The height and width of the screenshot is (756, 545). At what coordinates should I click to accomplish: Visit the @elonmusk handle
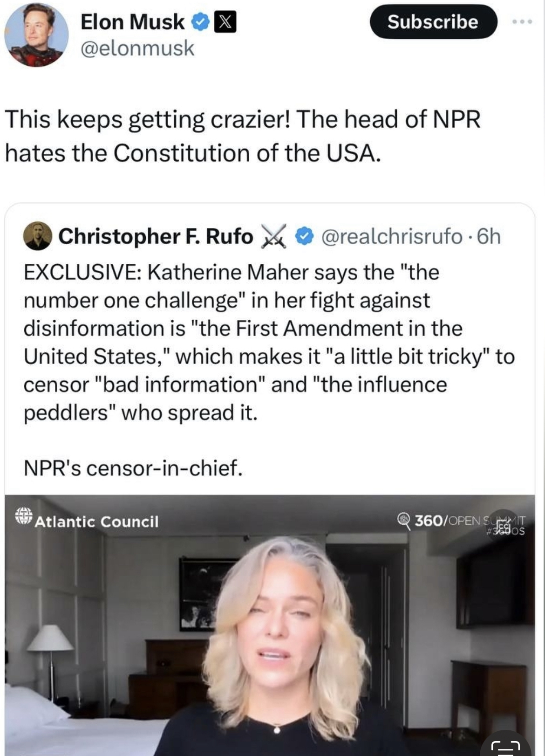(137, 48)
